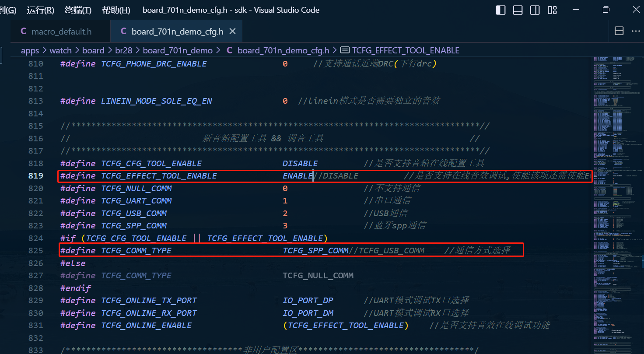Open the 运行(R) menu

tap(40, 10)
